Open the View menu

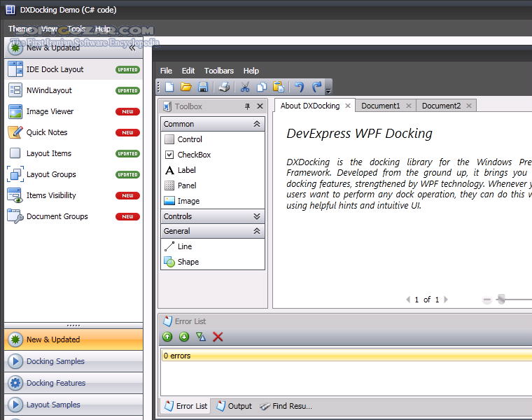(49, 29)
